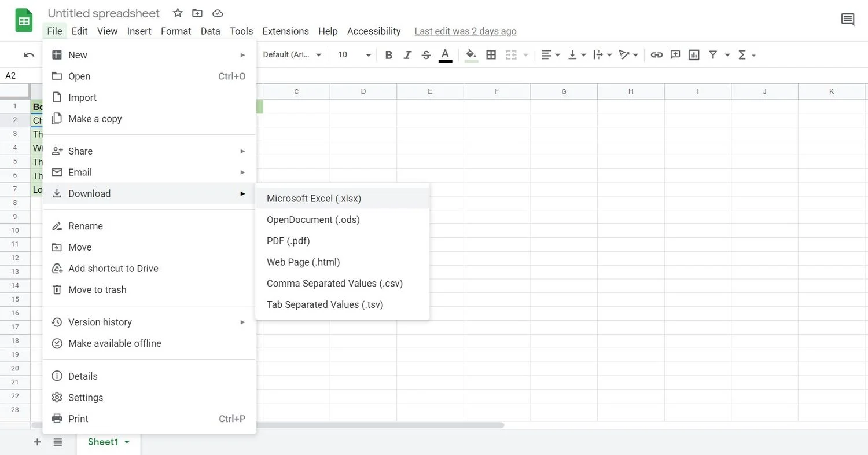Choose Move in the File menu
This screenshot has height=455, width=868.
(x=149, y=247)
